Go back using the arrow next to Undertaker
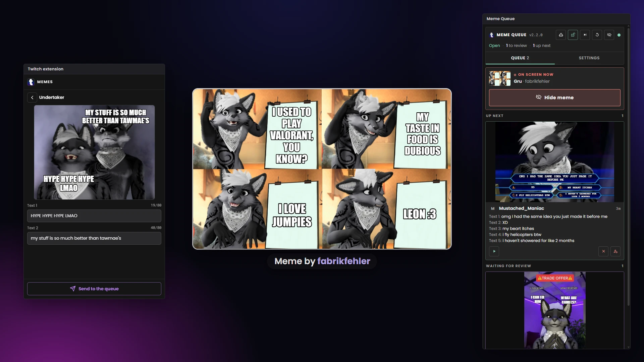 point(32,98)
